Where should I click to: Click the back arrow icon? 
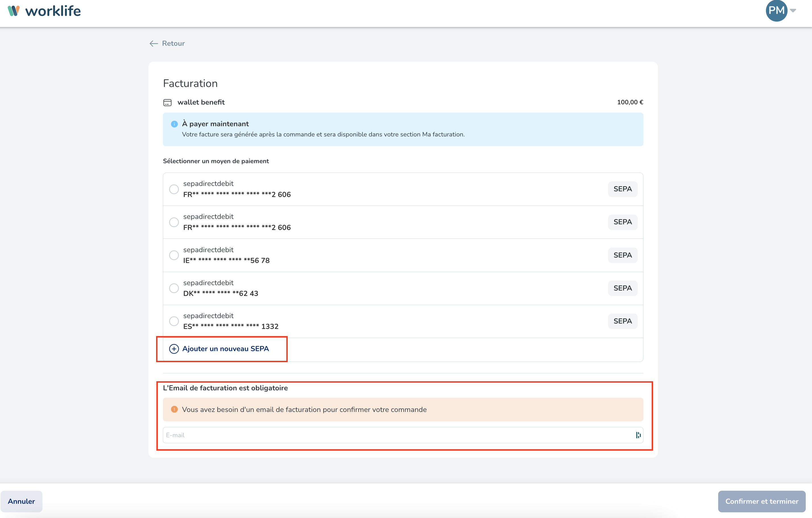pos(154,43)
